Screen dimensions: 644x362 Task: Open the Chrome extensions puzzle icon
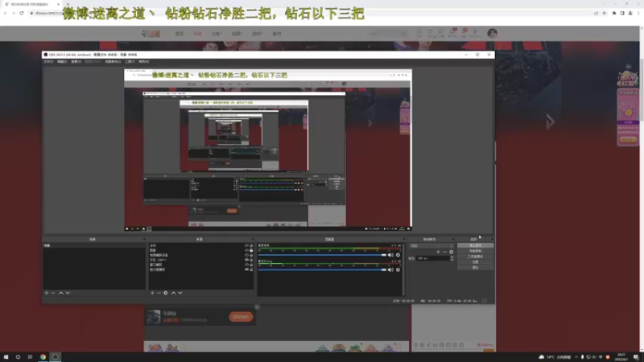[x=614, y=13]
